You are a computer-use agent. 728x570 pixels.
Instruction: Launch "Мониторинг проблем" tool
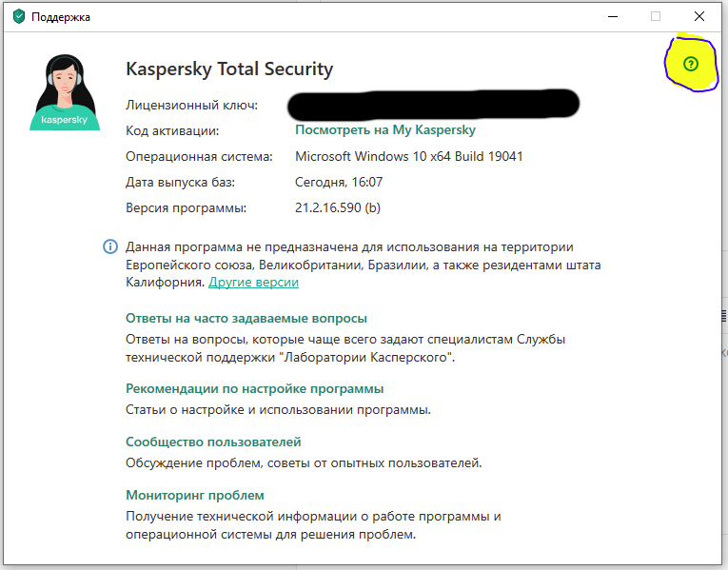pos(194,496)
